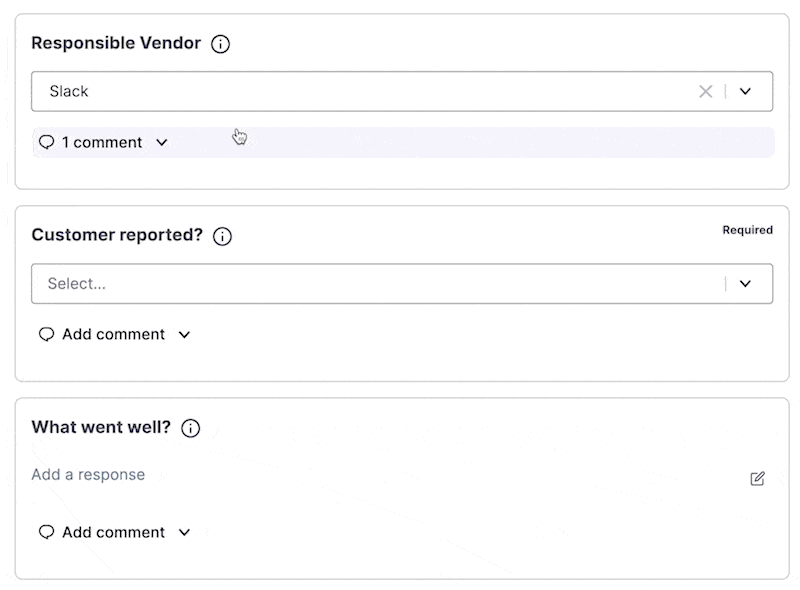
Task: Click Add a response text
Action: (88, 475)
